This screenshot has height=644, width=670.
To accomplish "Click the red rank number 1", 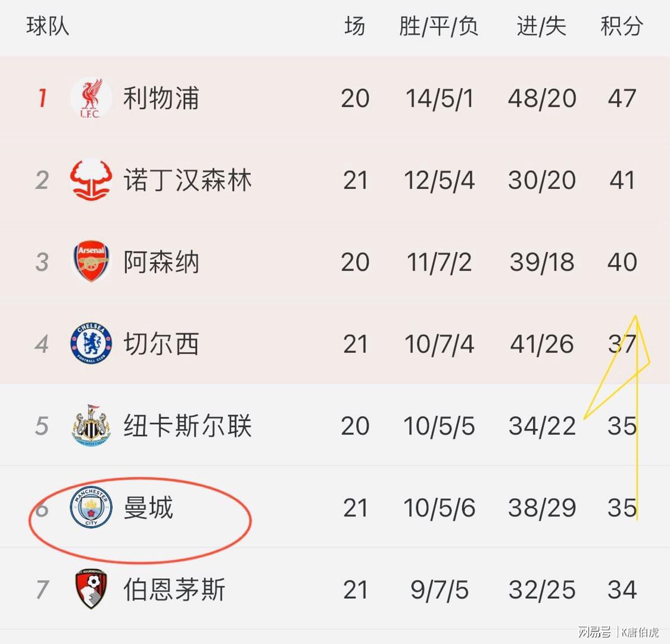I will tap(42, 98).
